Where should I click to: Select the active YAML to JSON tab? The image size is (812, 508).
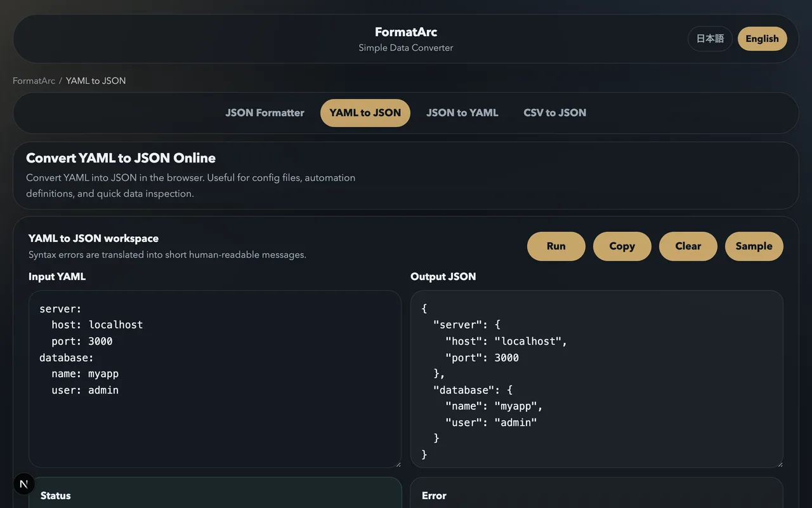click(365, 112)
